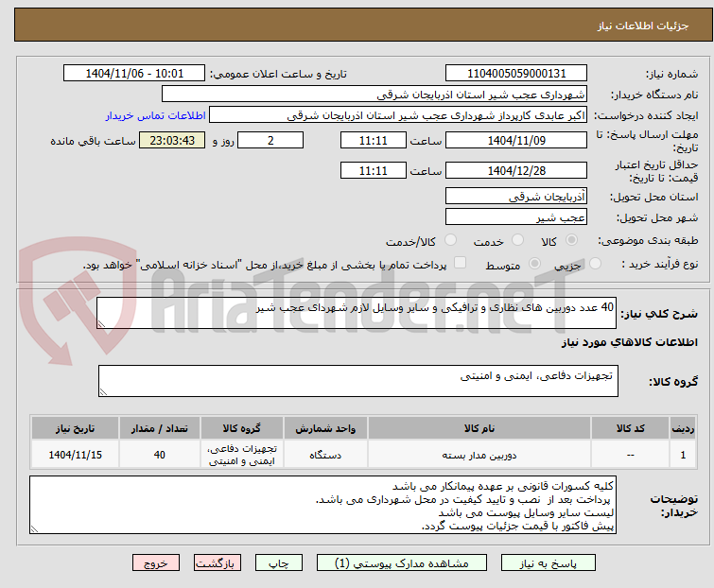
Task: Select the خدمت radio button
Action: (517, 240)
